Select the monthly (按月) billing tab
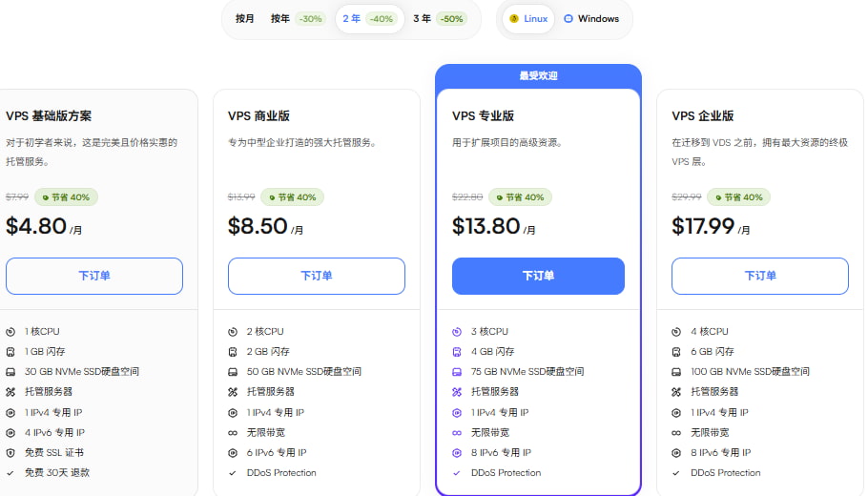The height and width of the screenshot is (496, 868). pyautogui.click(x=245, y=19)
